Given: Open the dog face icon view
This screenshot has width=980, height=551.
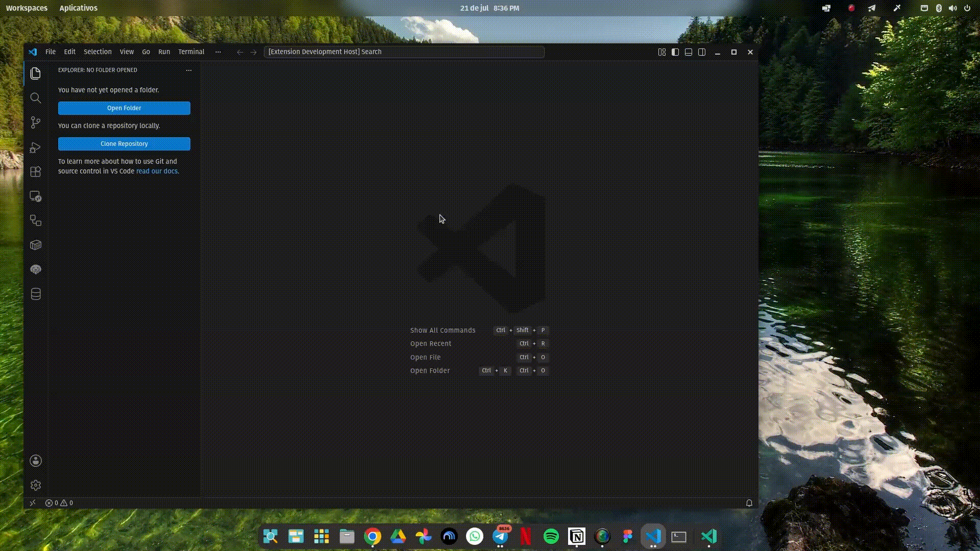Looking at the screenshot, I should point(35,269).
